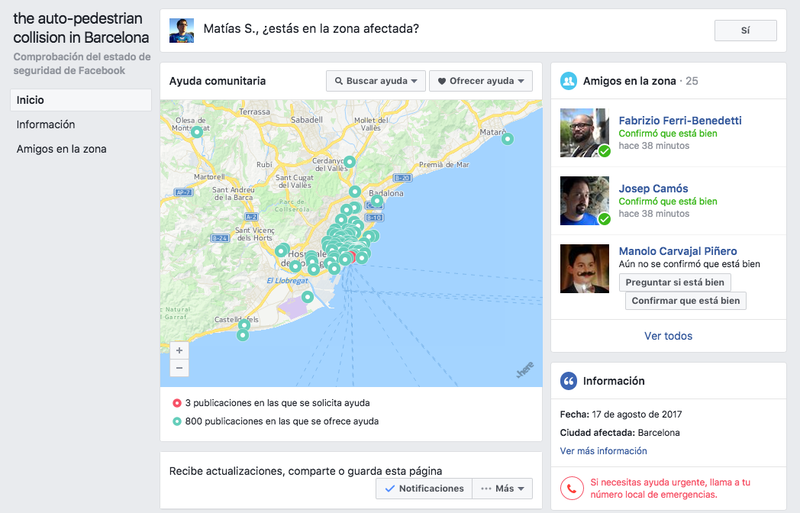Image resolution: width=800 pixels, height=513 pixels.
Task: Click the help marker near Mataró
Action: [507, 139]
